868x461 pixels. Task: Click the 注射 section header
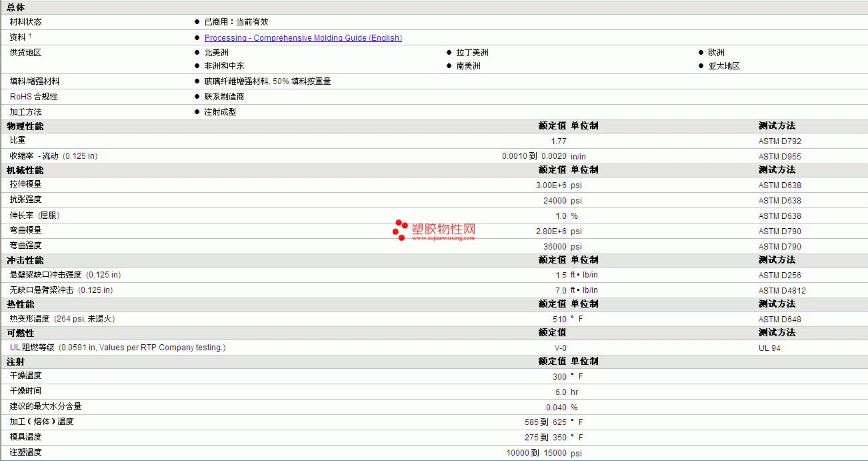coord(15,362)
